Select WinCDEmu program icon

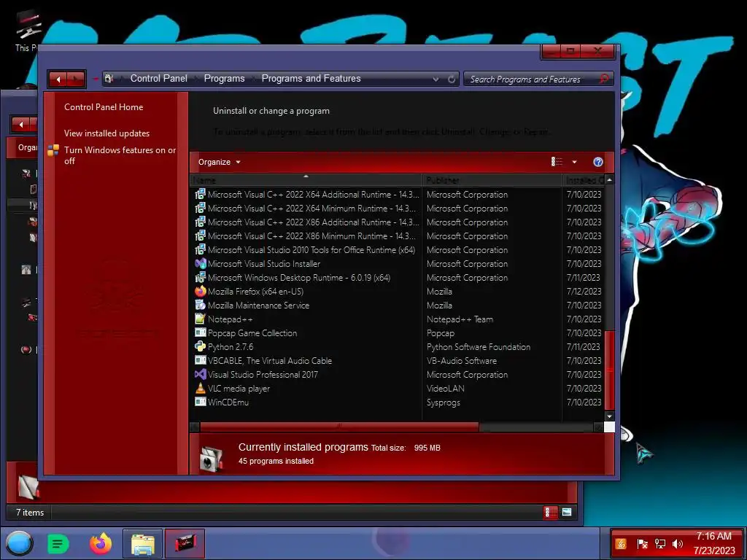(201, 402)
